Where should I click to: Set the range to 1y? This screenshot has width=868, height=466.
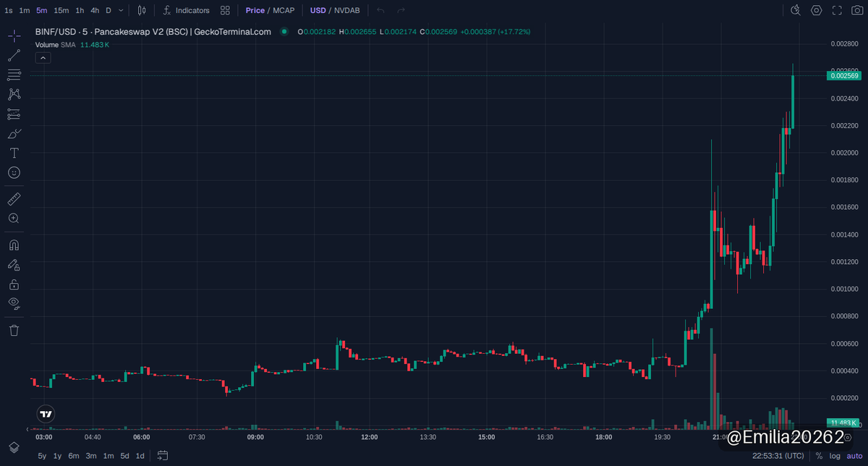pos(58,456)
